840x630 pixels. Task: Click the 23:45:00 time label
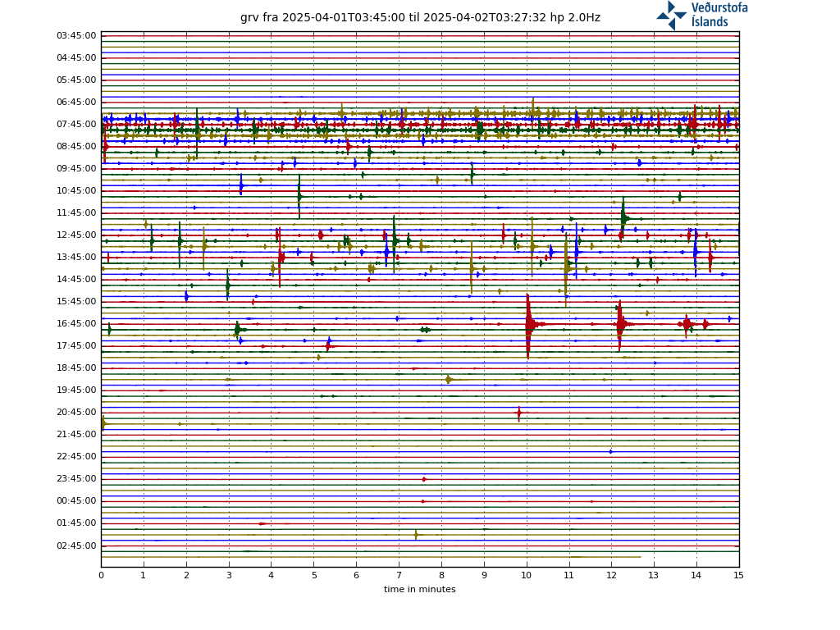(76, 478)
